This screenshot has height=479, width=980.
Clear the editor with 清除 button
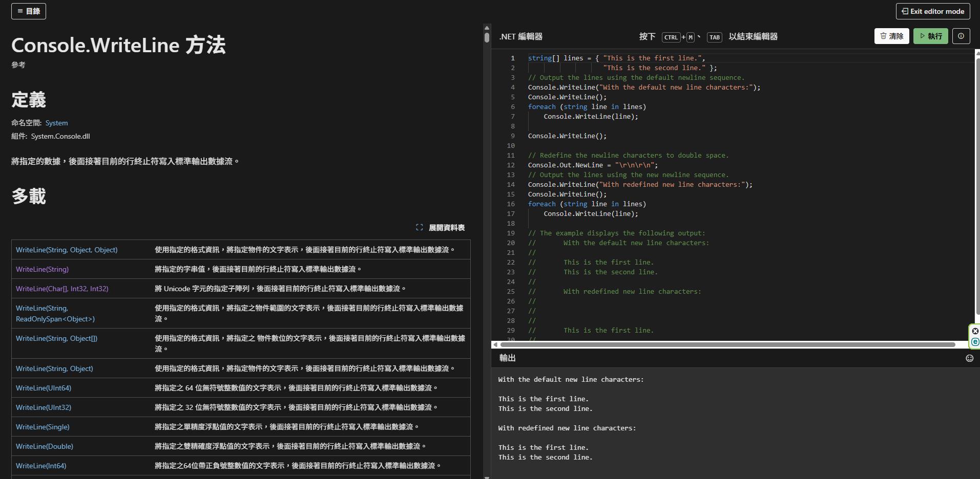coord(891,36)
